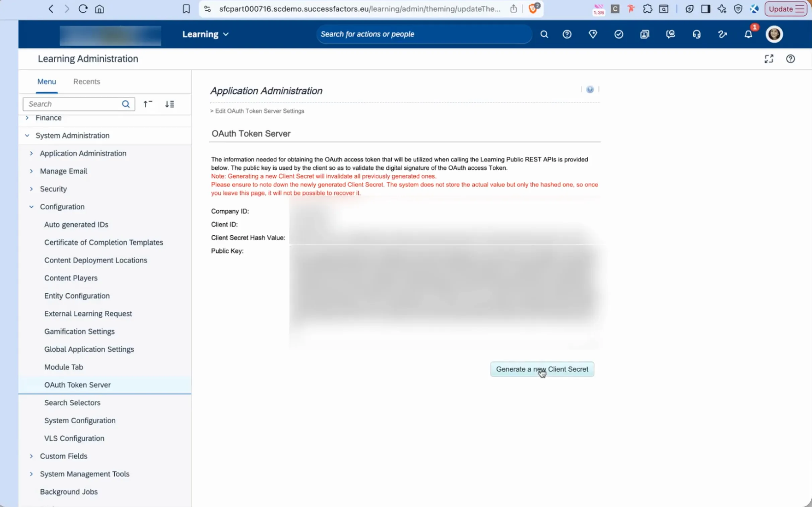Open the browser extensions puzzle icon
Image resolution: width=812 pixels, height=507 pixels.
(647, 9)
